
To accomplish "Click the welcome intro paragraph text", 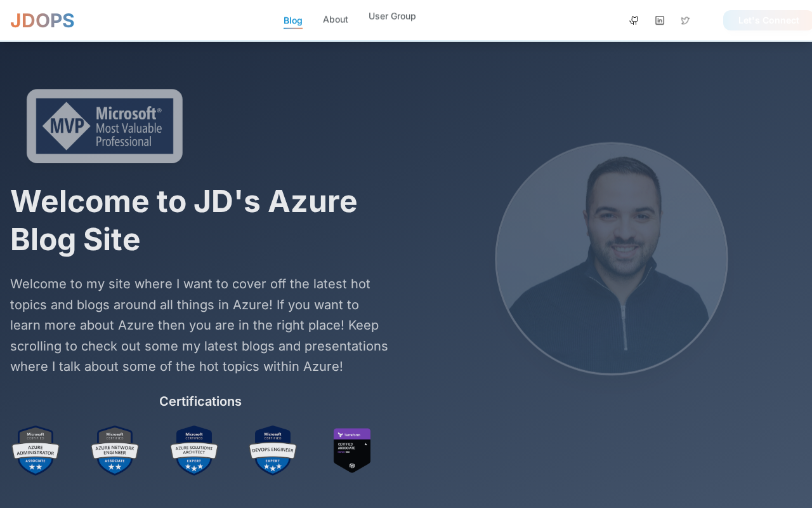I will 199,325.
